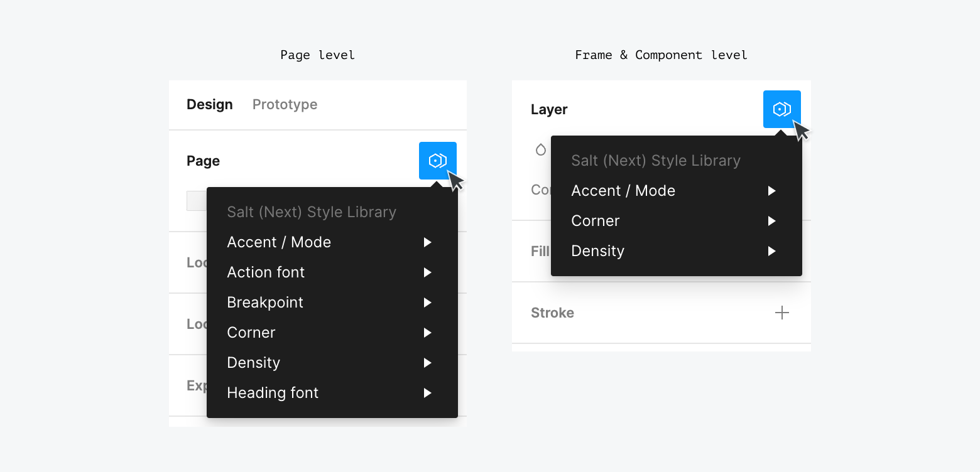Select the Design tab
The height and width of the screenshot is (472, 980).
tap(210, 104)
